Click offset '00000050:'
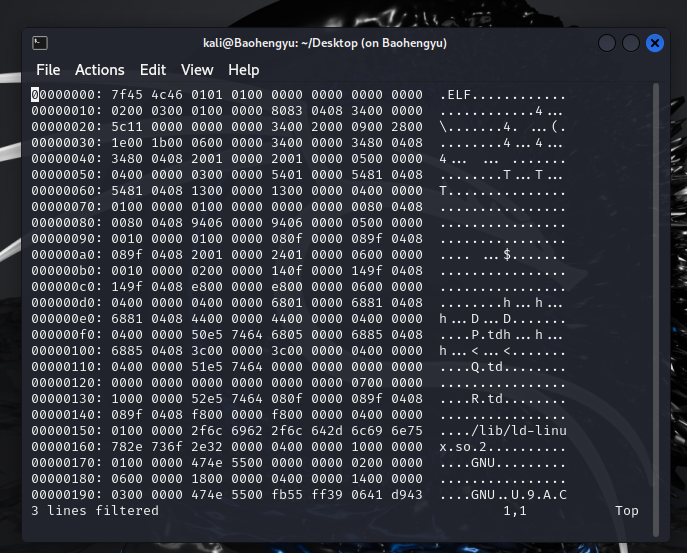 (67, 174)
